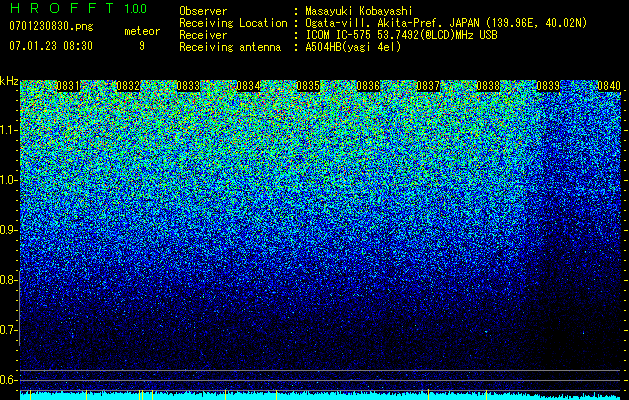This screenshot has width=629, height=400.
Task: Click the 0839 time marker
Action: tap(548, 86)
